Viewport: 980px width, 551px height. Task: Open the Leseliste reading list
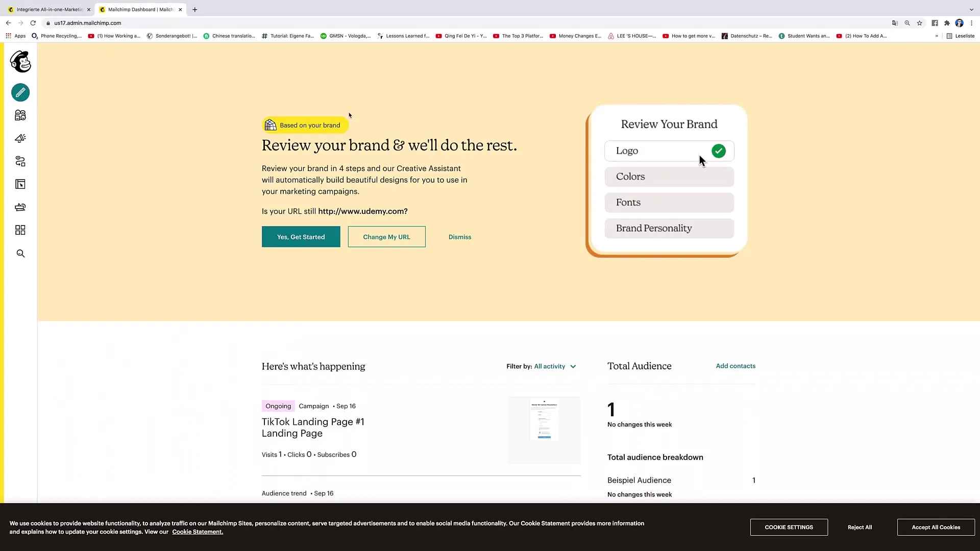tap(961, 36)
